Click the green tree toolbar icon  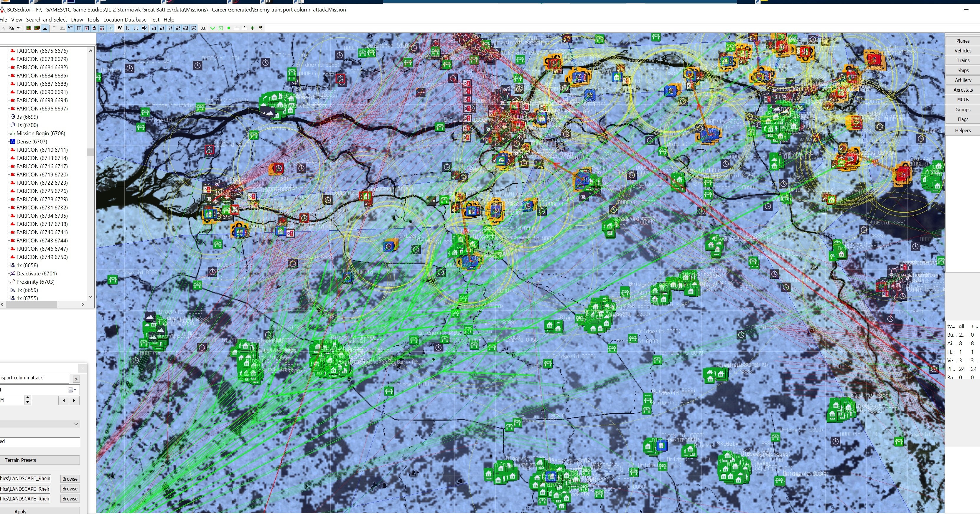coord(252,28)
